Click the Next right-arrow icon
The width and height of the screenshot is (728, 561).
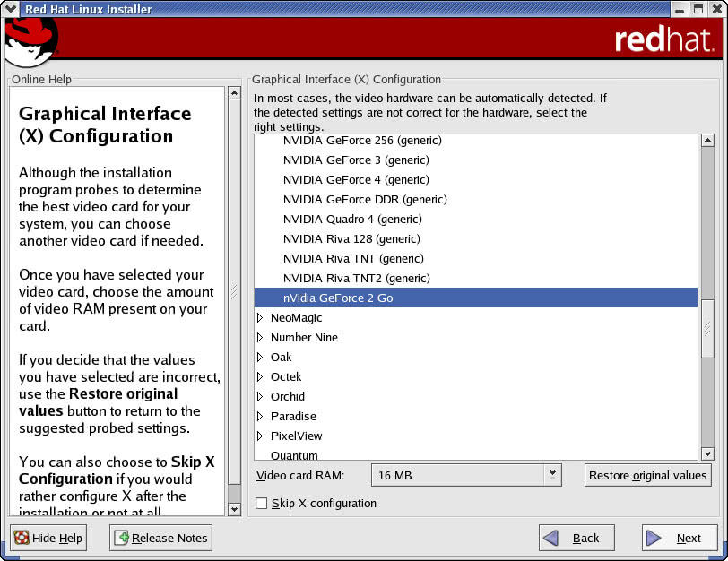(x=654, y=538)
